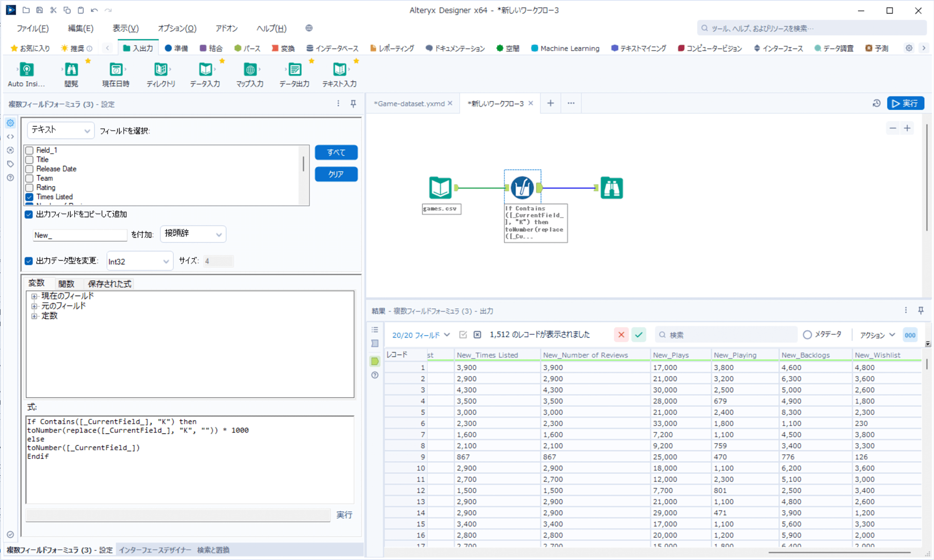Select the ディレクトリ tool icon
934x560 pixels.
click(x=161, y=70)
